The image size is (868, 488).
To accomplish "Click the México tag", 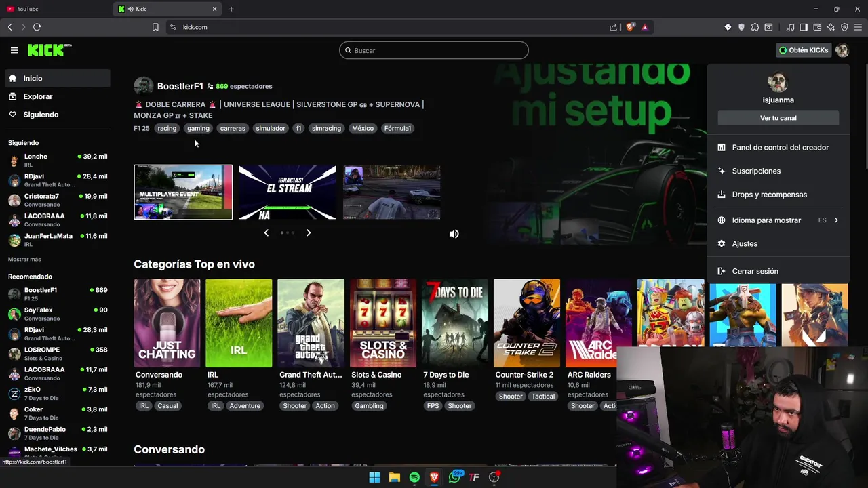I will click(x=363, y=128).
